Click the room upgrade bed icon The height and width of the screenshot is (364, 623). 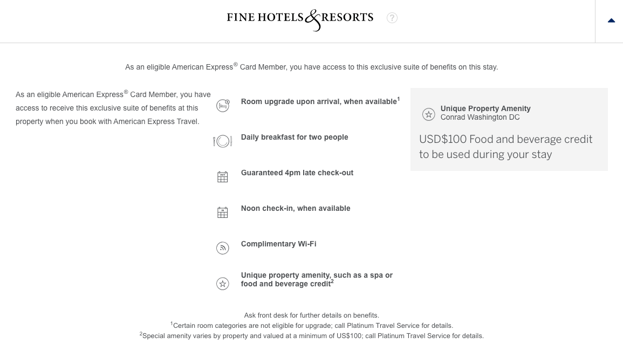tap(223, 106)
